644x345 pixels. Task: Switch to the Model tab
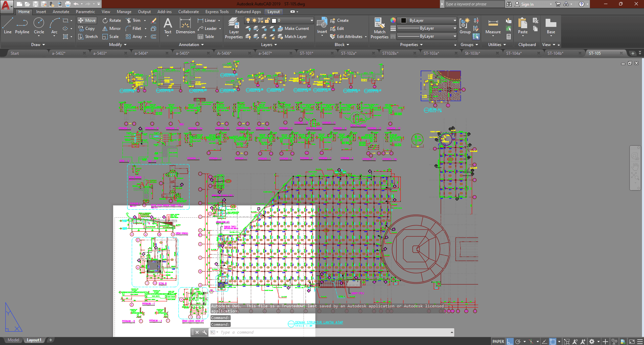(x=13, y=340)
